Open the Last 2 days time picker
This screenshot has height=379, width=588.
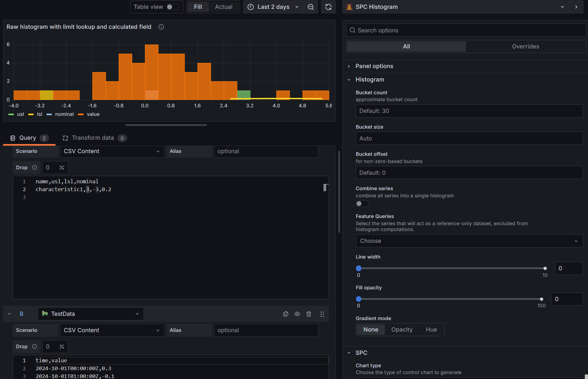(x=273, y=7)
